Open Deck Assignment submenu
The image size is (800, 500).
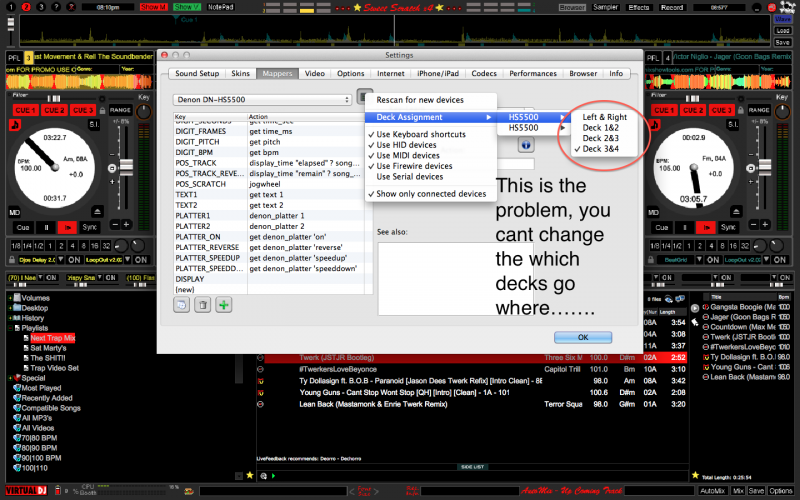pyautogui.click(x=431, y=117)
